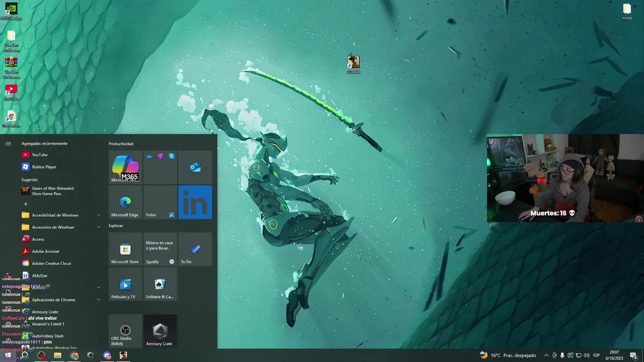
Task: Click the Productividad group heading
Action: (x=121, y=144)
